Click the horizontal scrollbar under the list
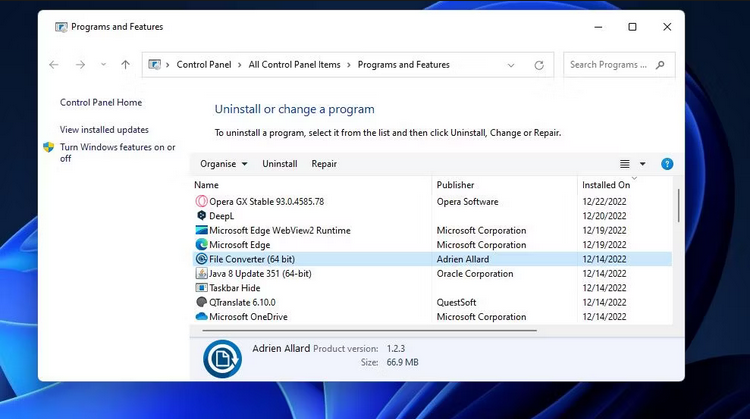Viewport: 750px width, 419px height. click(369, 330)
